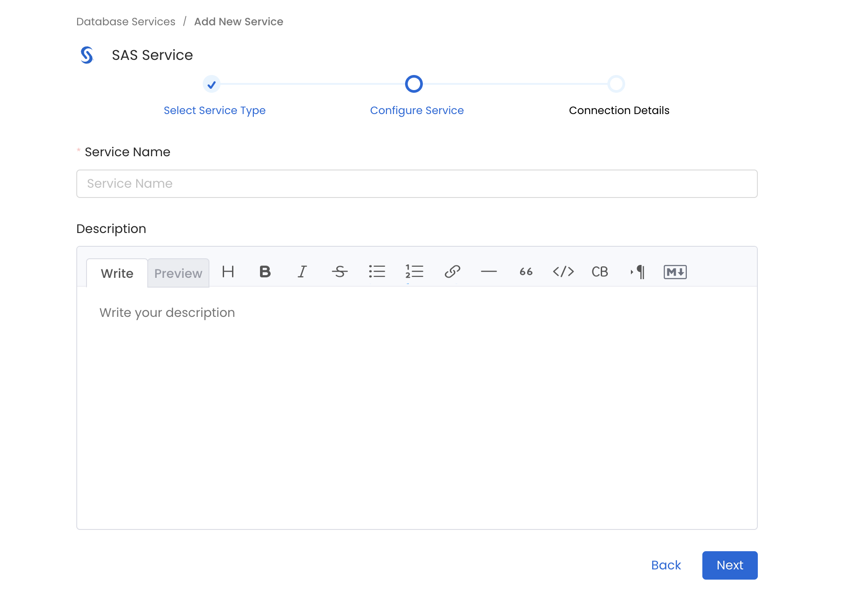Open the Markdown guide icon

(x=675, y=272)
